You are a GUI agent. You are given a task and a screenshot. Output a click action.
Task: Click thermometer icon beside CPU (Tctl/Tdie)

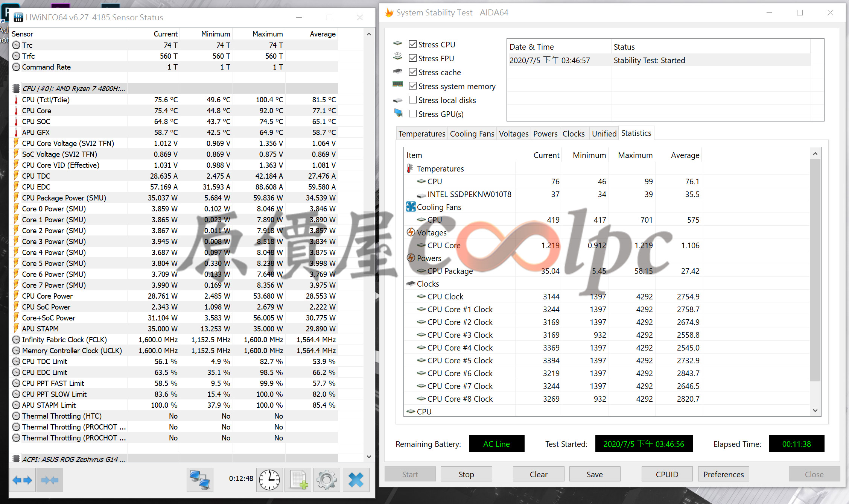point(16,100)
